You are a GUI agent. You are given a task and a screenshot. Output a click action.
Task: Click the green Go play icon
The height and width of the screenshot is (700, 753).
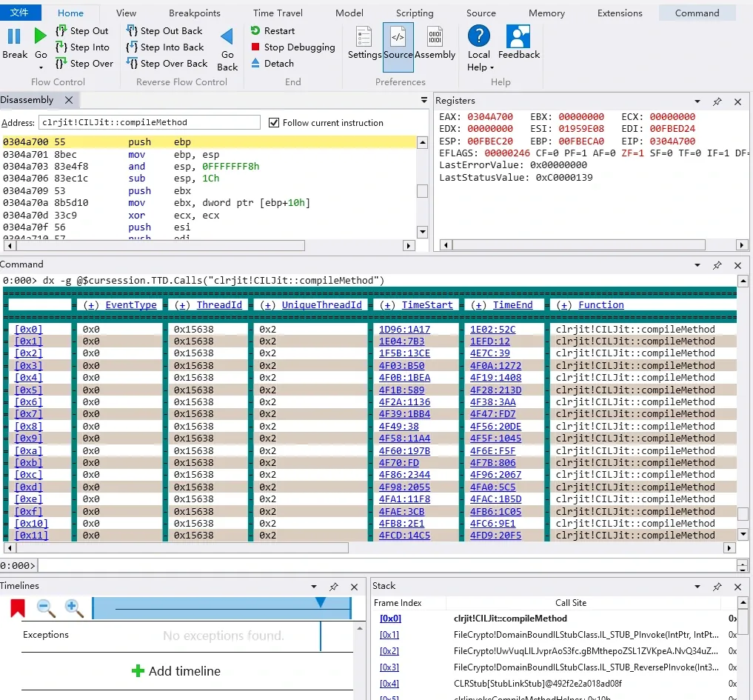pyautogui.click(x=40, y=36)
